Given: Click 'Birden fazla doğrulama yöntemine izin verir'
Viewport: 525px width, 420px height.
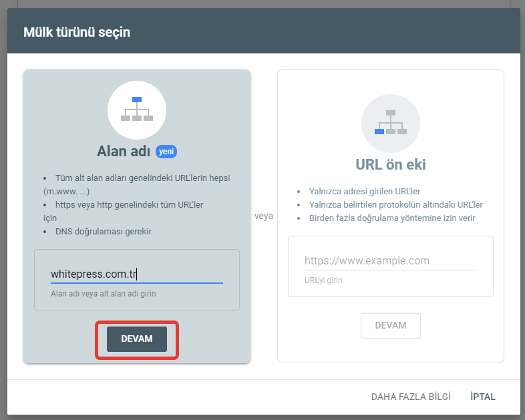Looking at the screenshot, I should pos(392,218).
